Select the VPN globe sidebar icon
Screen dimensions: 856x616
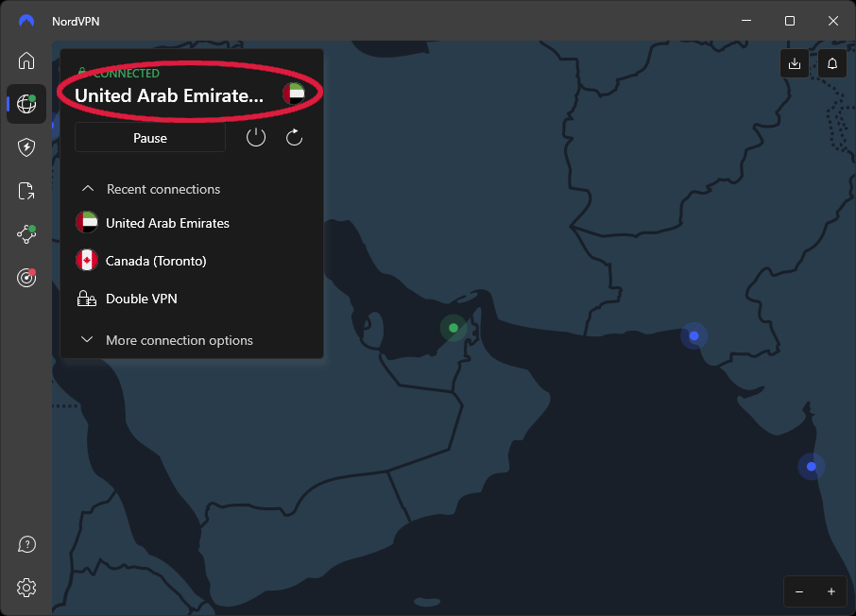coord(26,104)
